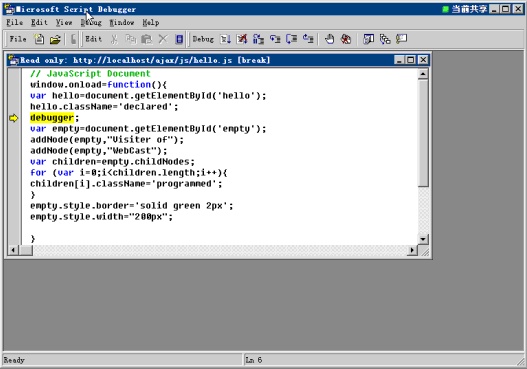Viewport: 527px width, 369px height.
Task: Open the Command Window toolbar icon
Action: (x=401, y=39)
